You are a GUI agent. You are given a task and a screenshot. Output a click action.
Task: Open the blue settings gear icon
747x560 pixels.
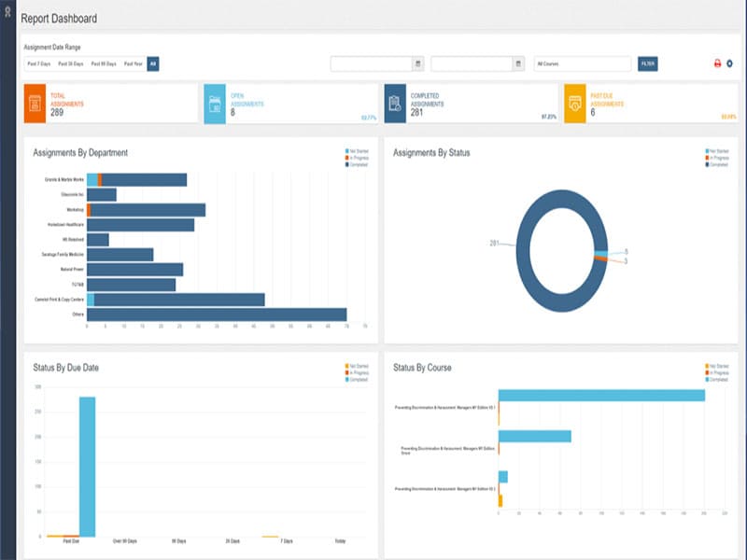pyautogui.click(x=729, y=63)
